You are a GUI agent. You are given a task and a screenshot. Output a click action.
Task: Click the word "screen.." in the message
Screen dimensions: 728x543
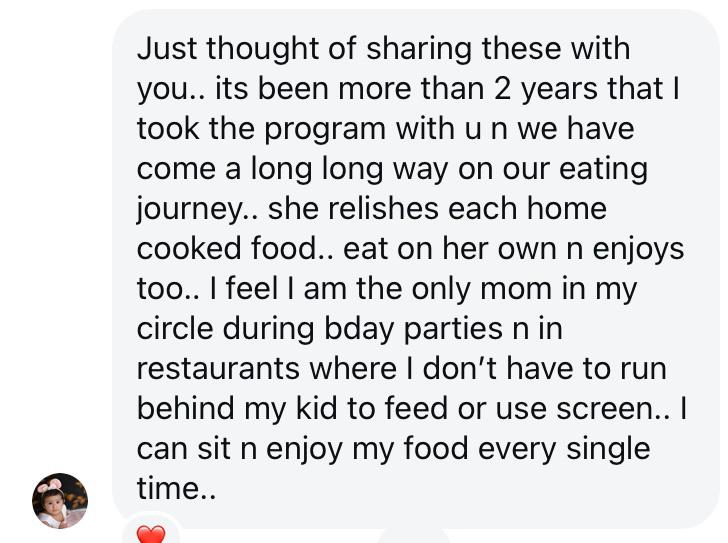[610, 409]
